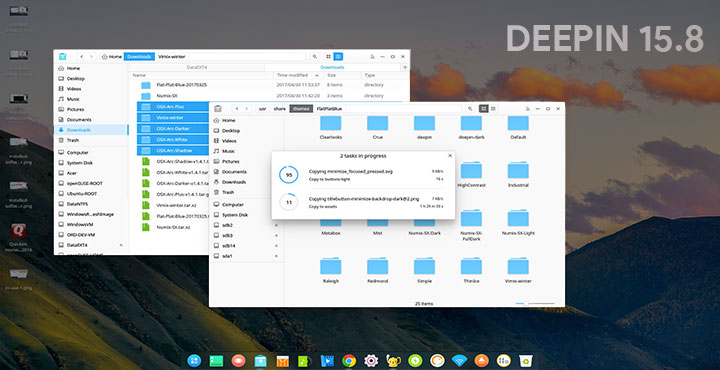
Task: Sort by the Name column header
Action: (x=201, y=75)
